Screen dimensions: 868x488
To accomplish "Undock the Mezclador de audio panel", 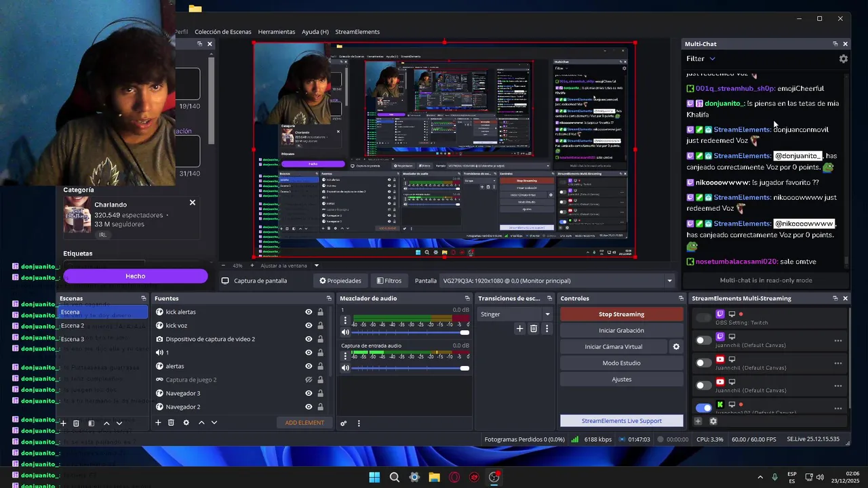I will pyautogui.click(x=467, y=298).
